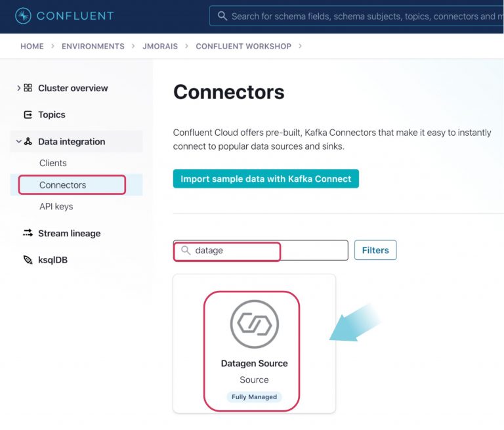Click the magnifier icon in top search bar
Screen dimensions: 504x430
coord(222,16)
